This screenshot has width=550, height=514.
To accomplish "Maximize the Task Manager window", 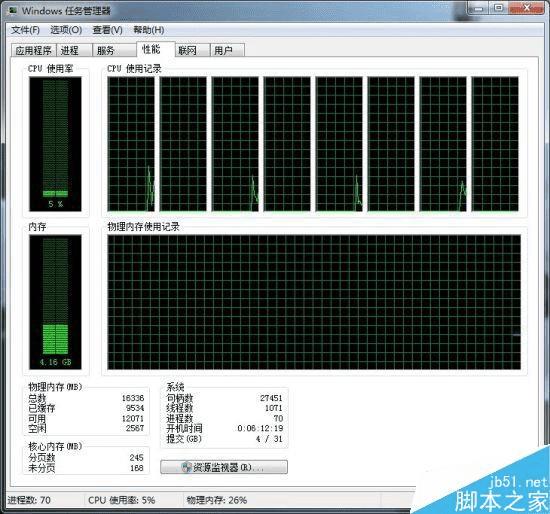I will point(498,8).
